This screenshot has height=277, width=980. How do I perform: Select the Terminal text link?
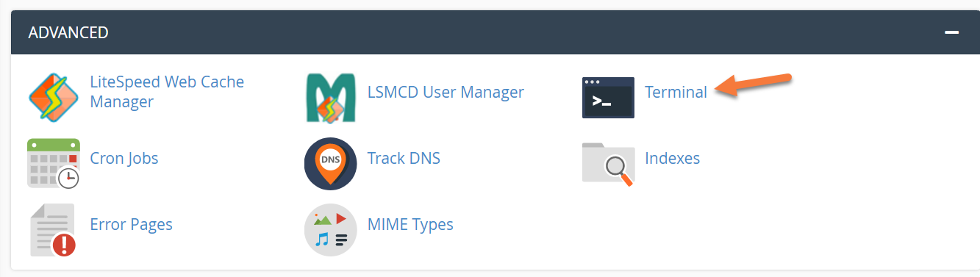(x=676, y=92)
